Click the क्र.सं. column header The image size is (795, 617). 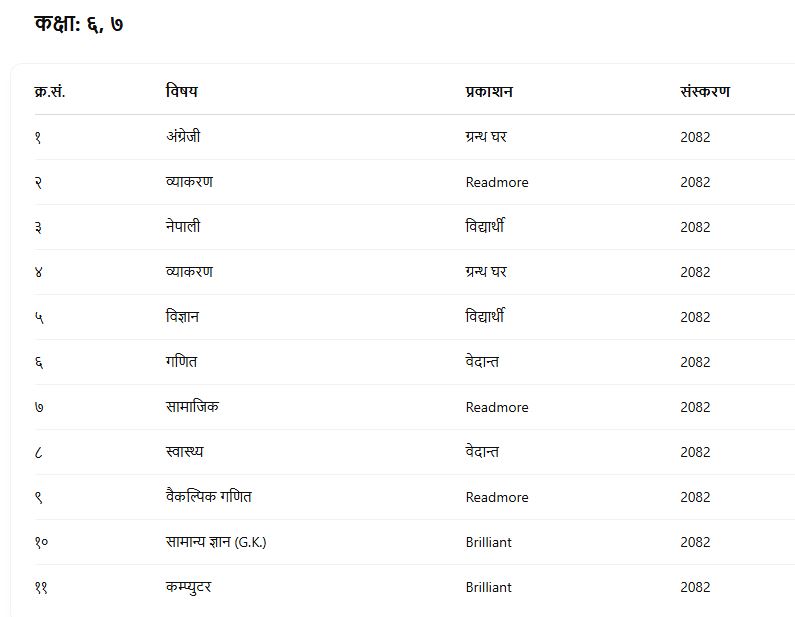pos(49,92)
